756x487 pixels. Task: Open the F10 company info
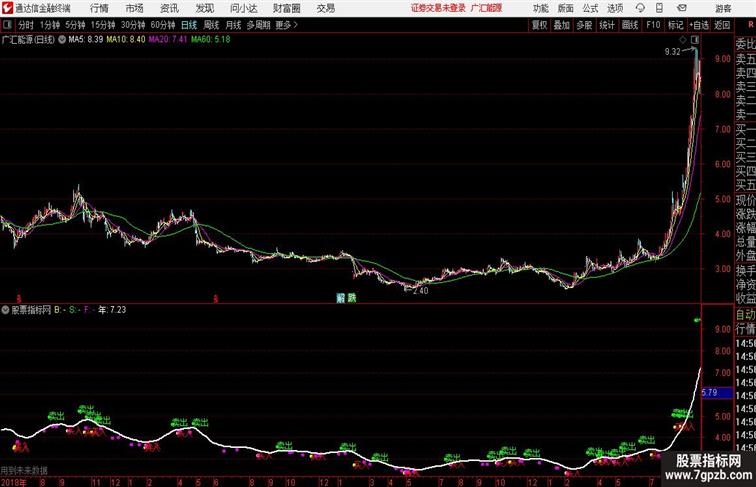pyautogui.click(x=653, y=25)
